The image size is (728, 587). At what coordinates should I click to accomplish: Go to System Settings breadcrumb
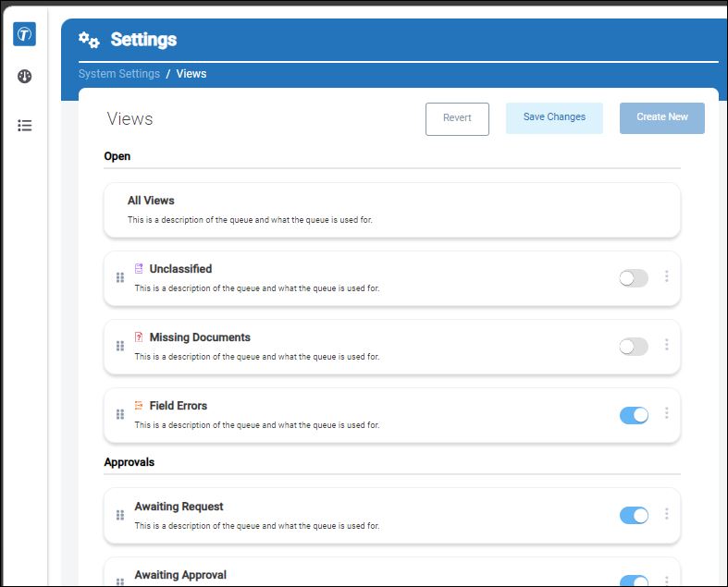point(118,74)
